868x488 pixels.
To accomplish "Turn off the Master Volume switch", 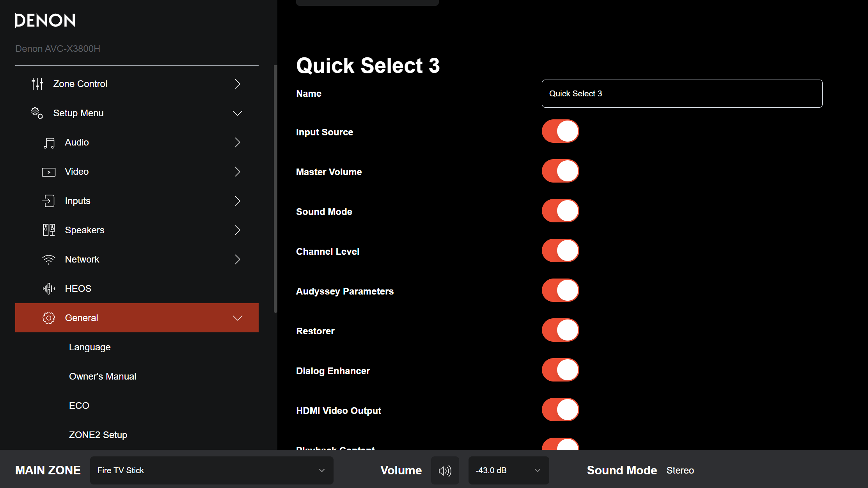I will (560, 171).
